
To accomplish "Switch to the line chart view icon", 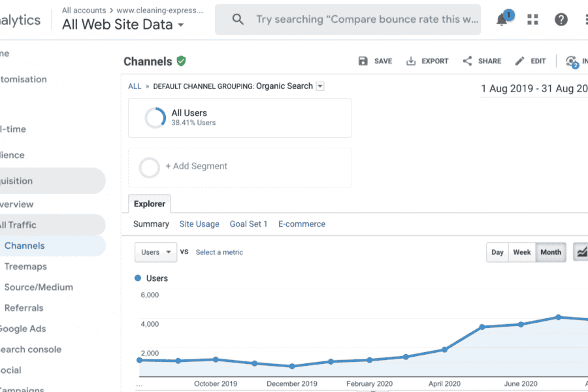I will (581, 252).
